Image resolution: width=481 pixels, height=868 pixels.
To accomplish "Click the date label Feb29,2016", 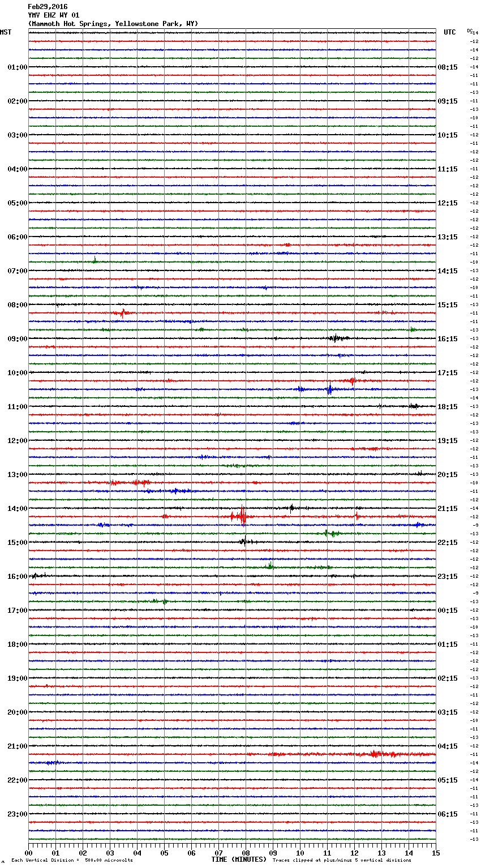I will (x=48, y=7).
